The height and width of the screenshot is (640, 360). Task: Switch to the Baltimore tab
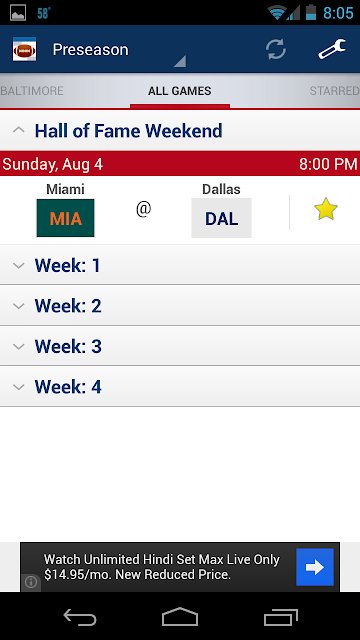[32, 91]
